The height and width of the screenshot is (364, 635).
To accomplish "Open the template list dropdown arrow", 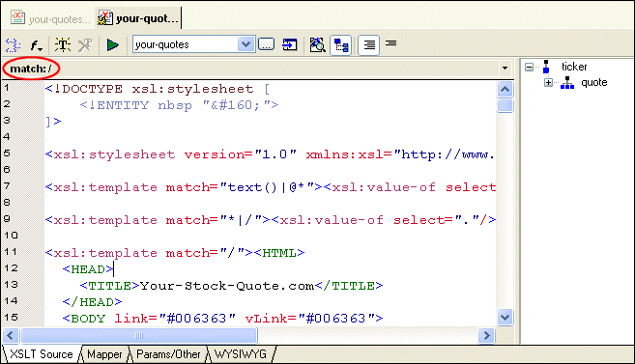I will 505,68.
